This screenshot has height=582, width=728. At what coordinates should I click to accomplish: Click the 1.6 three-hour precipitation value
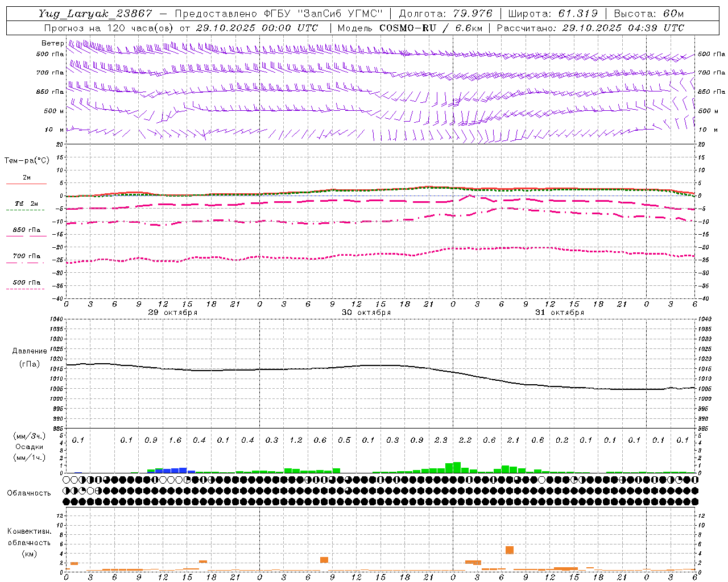pyautogui.click(x=175, y=440)
